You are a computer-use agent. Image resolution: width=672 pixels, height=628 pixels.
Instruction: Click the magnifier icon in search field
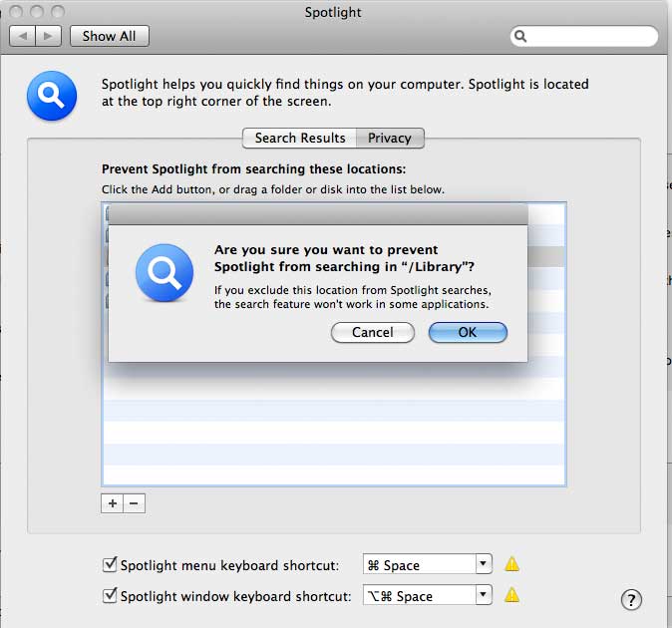(x=520, y=36)
